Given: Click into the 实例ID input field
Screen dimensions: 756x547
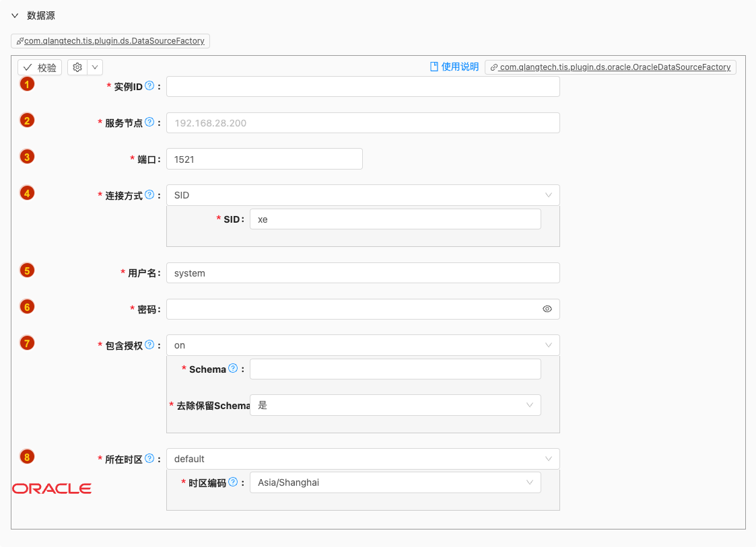Looking at the screenshot, I should tap(362, 87).
